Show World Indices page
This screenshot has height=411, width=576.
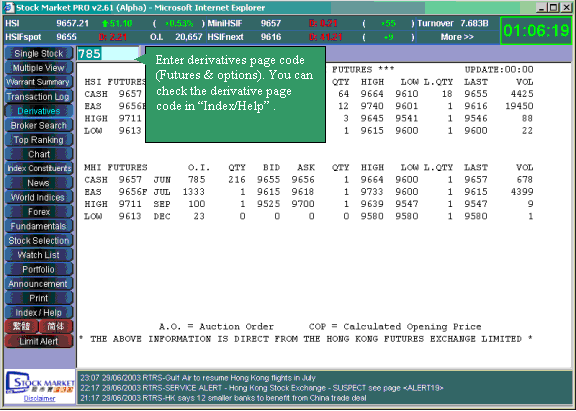click(39, 198)
